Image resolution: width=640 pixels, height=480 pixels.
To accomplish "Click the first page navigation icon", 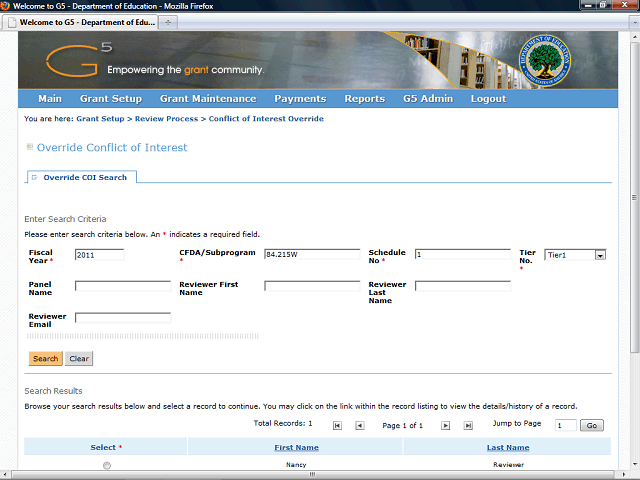I will coord(337,425).
